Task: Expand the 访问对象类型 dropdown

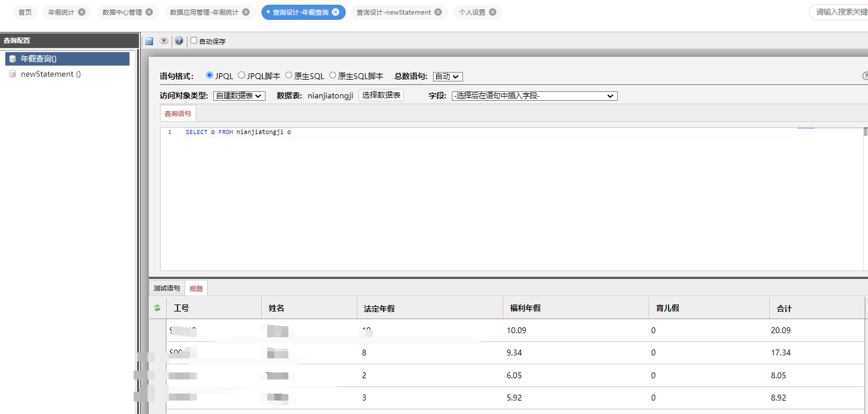Action: (239, 96)
